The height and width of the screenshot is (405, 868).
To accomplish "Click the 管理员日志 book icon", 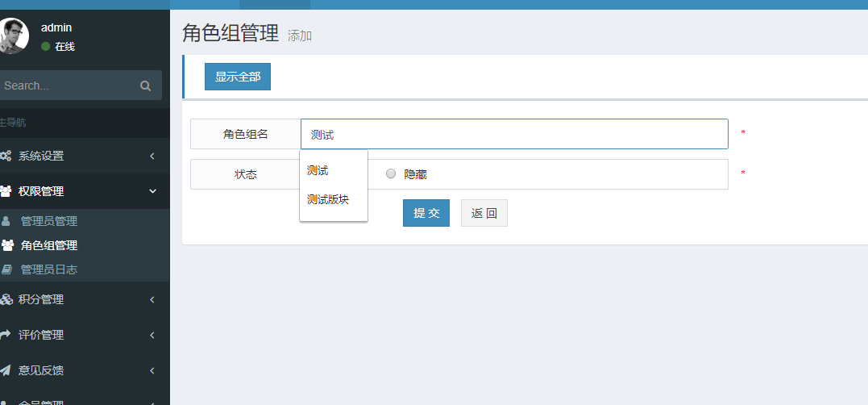I will point(6,269).
